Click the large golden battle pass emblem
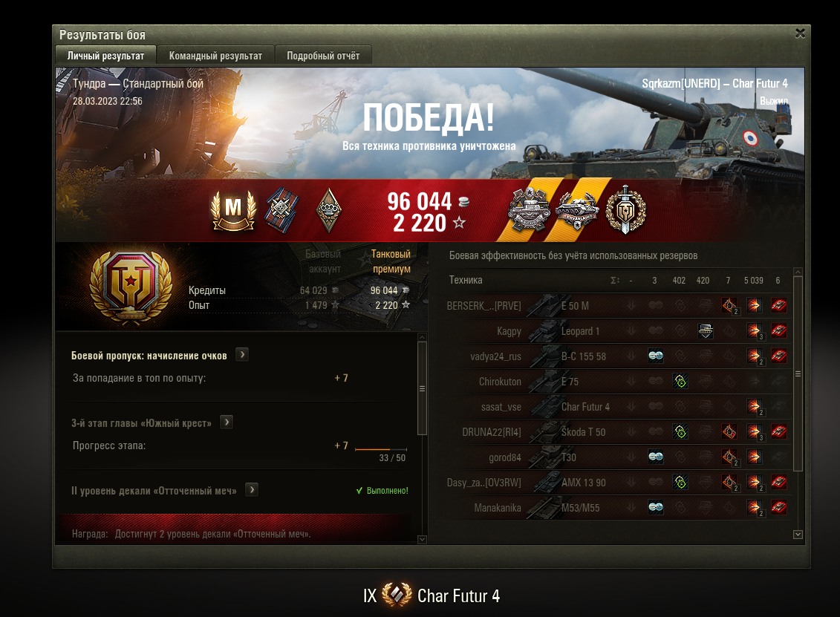840x617 pixels. 131,287
